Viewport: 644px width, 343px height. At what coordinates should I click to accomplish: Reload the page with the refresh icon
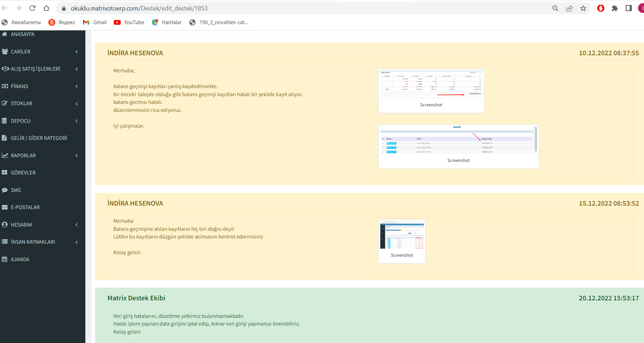point(33,8)
